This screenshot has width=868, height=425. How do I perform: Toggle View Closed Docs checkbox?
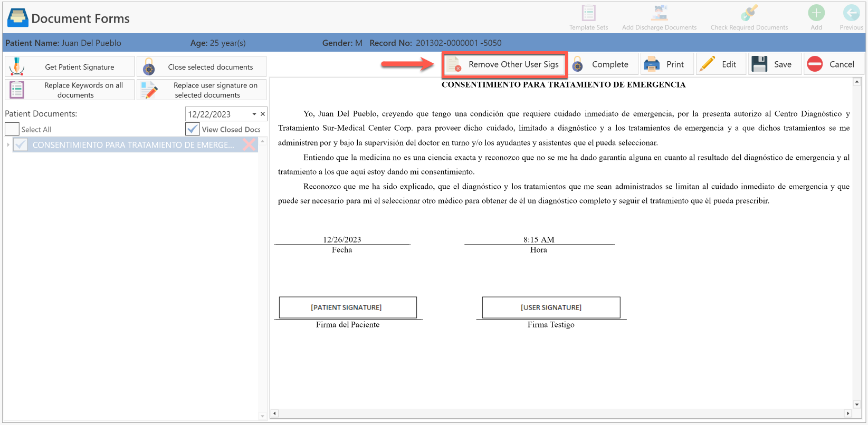tap(193, 129)
